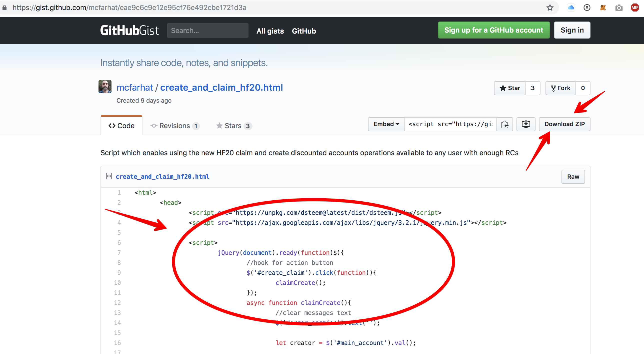The image size is (644, 354).
Task: Copy embed script to clipboard
Action: click(x=504, y=124)
